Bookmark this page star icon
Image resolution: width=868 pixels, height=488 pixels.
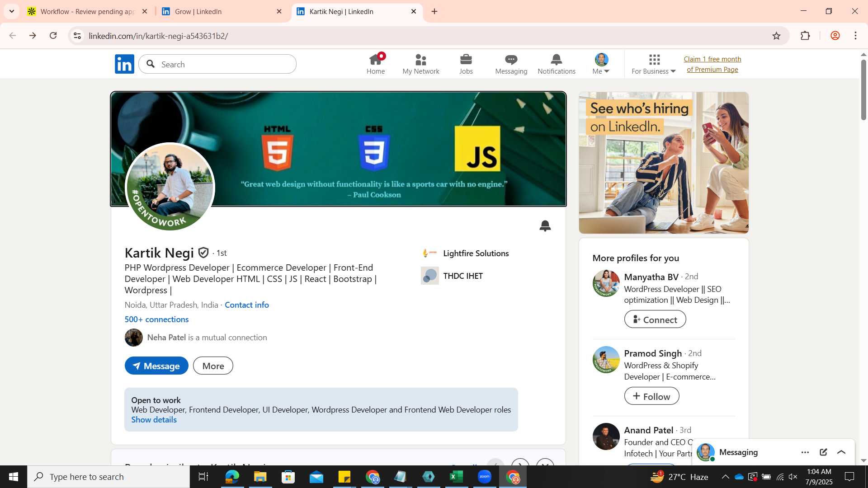point(776,36)
